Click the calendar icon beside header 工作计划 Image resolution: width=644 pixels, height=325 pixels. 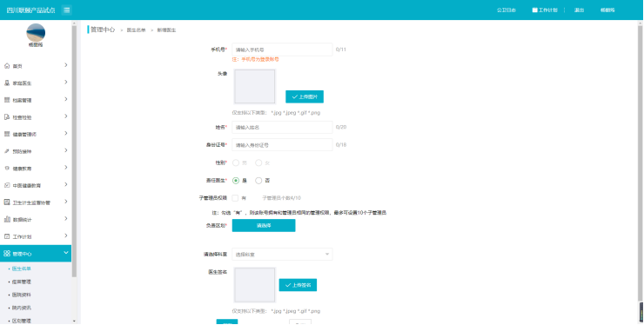[534, 10]
